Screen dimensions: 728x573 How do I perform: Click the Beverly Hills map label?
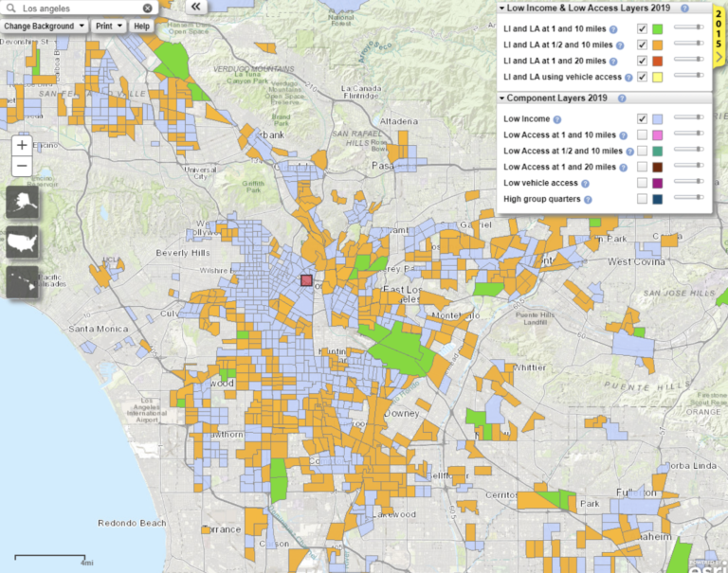[183, 253]
